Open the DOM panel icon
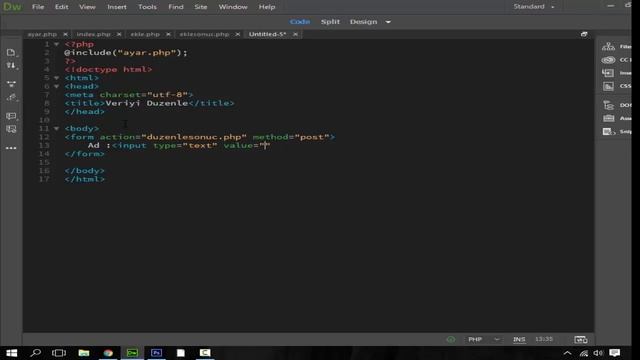Screen dimensions: 640x360 pyautogui.click(x=609, y=105)
